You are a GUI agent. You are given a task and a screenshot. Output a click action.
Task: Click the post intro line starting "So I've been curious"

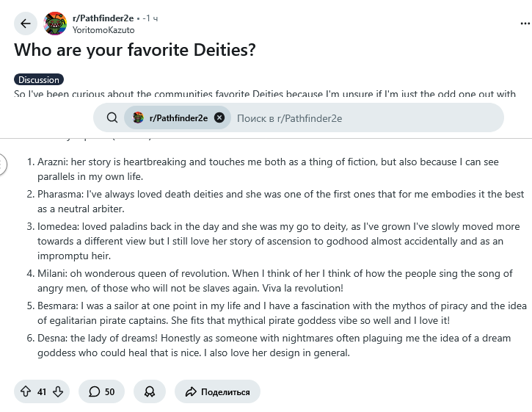tap(264, 94)
